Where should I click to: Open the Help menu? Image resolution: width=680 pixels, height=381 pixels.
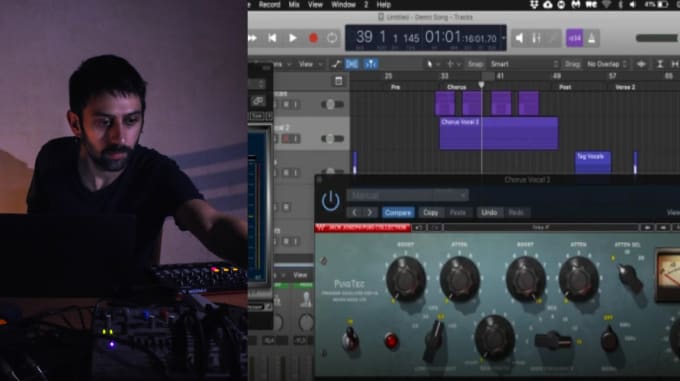383,5
